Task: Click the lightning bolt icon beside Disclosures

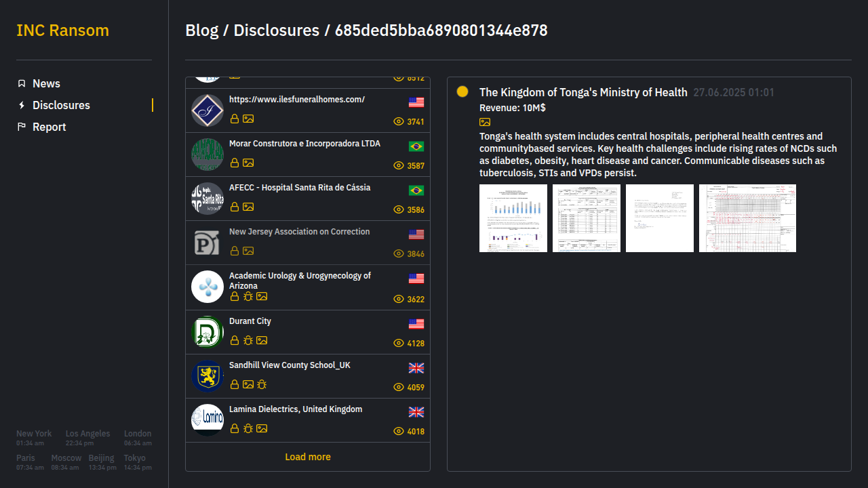Action: (22, 105)
